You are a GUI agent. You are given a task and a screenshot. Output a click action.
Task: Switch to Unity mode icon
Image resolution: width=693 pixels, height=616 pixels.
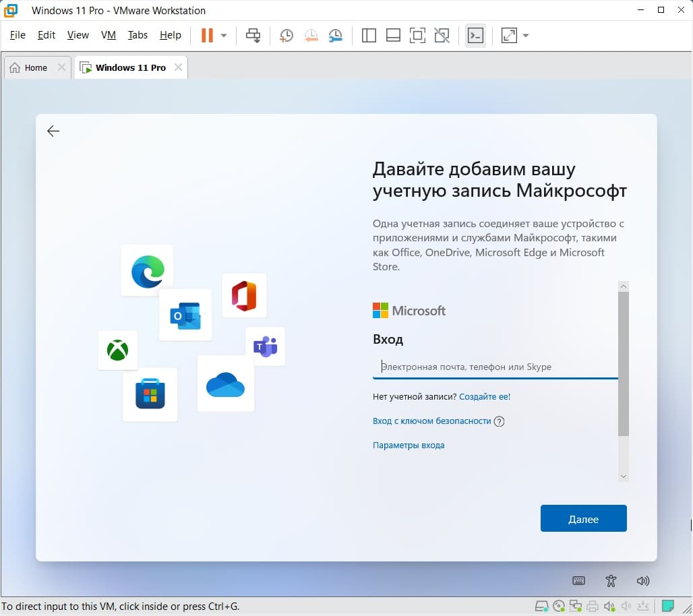(x=442, y=35)
